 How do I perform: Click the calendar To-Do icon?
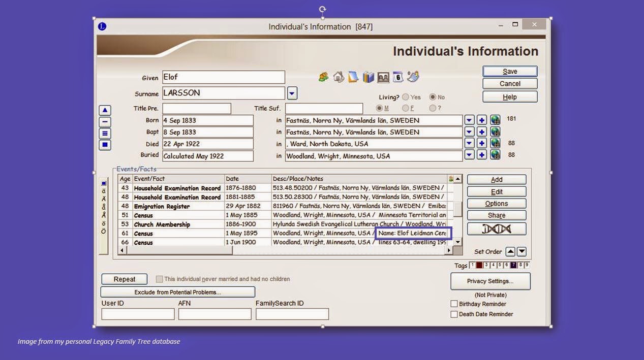(x=398, y=77)
